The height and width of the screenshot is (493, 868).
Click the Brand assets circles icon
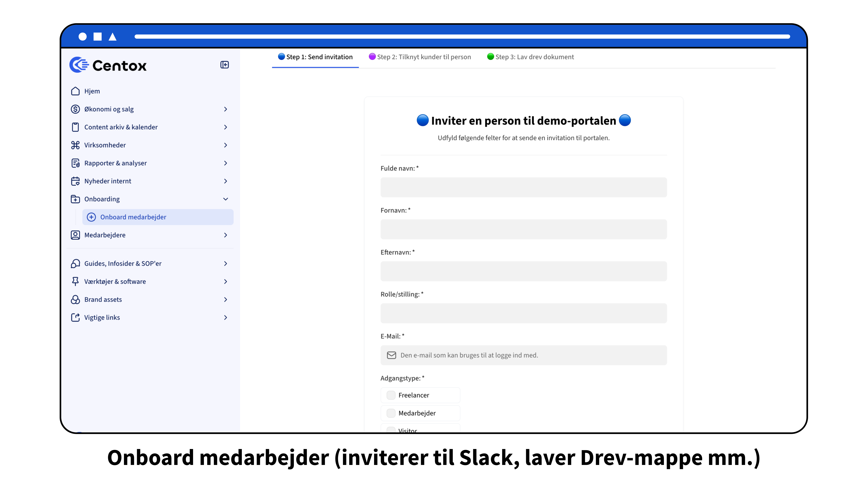[75, 299]
